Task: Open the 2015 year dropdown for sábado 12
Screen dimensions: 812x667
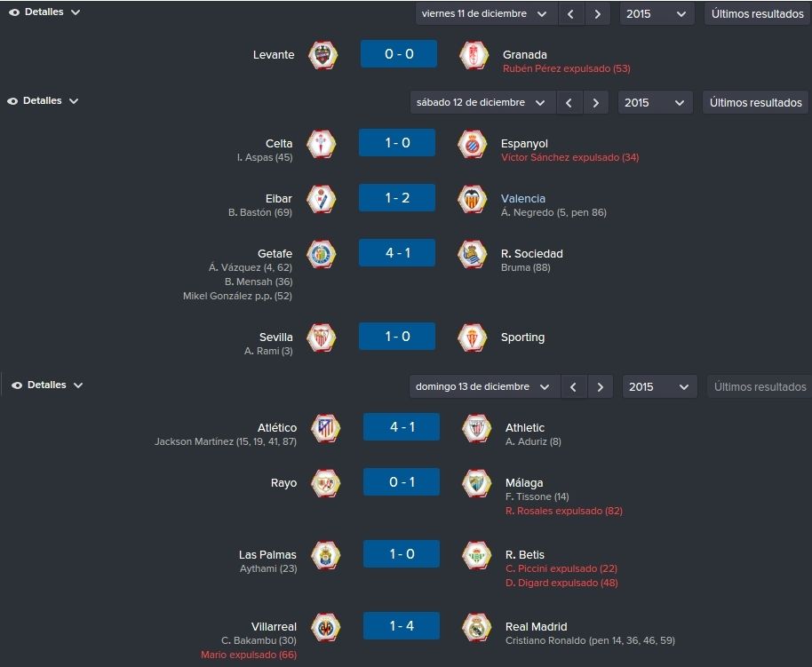Action: pos(655,102)
